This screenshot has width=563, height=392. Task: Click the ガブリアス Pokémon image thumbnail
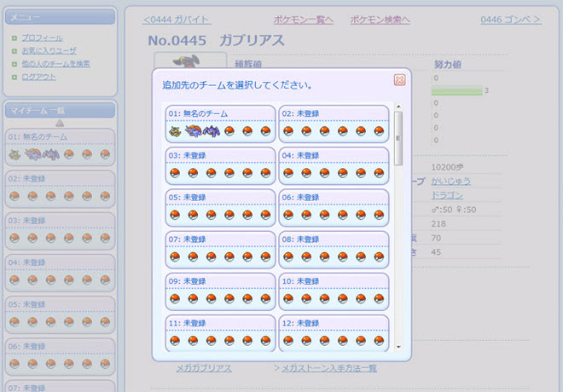190,61
